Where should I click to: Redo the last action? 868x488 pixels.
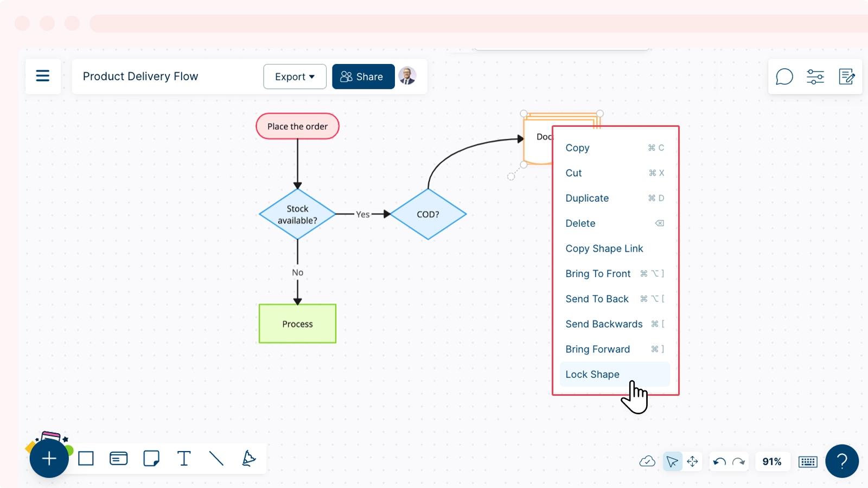[738, 461]
